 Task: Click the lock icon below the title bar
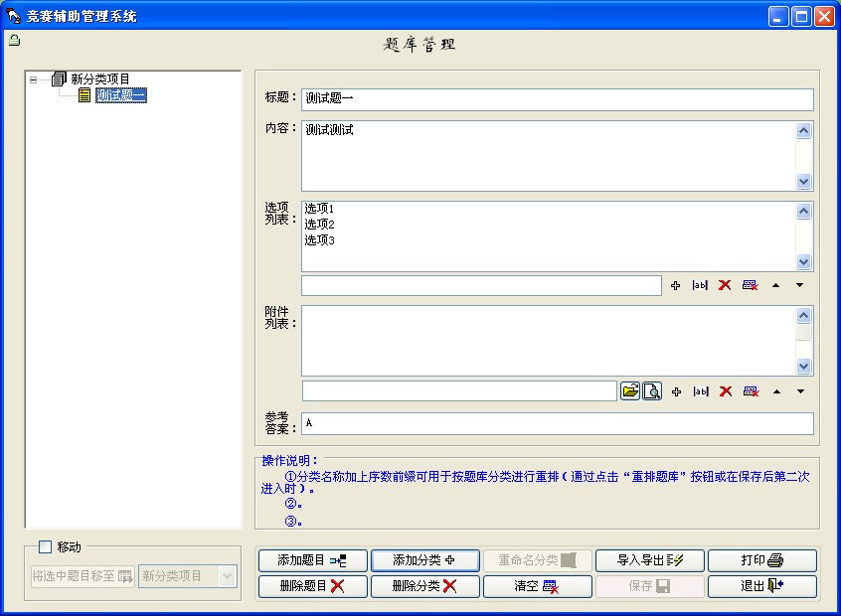point(15,40)
